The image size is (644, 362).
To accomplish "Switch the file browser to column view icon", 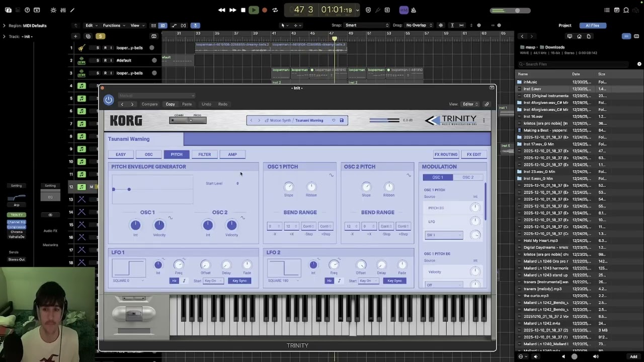I will pos(636,36).
